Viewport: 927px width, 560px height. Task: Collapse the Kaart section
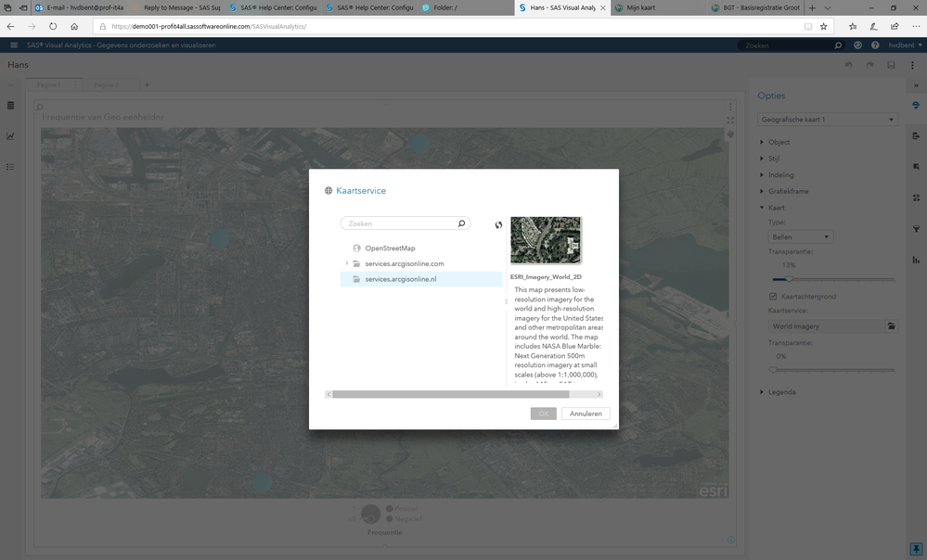(x=762, y=208)
